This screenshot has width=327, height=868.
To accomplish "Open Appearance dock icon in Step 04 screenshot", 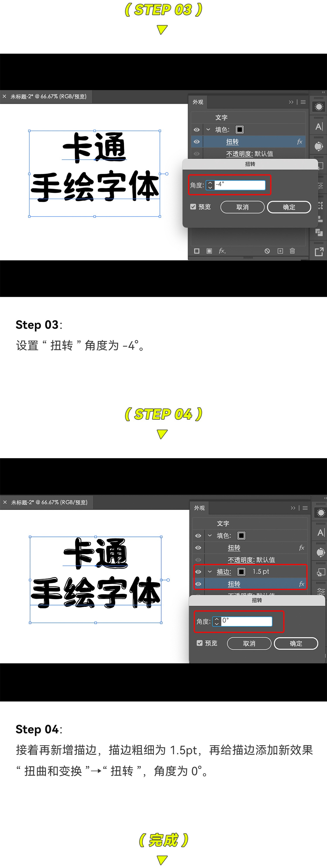I will [x=321, y=513].
